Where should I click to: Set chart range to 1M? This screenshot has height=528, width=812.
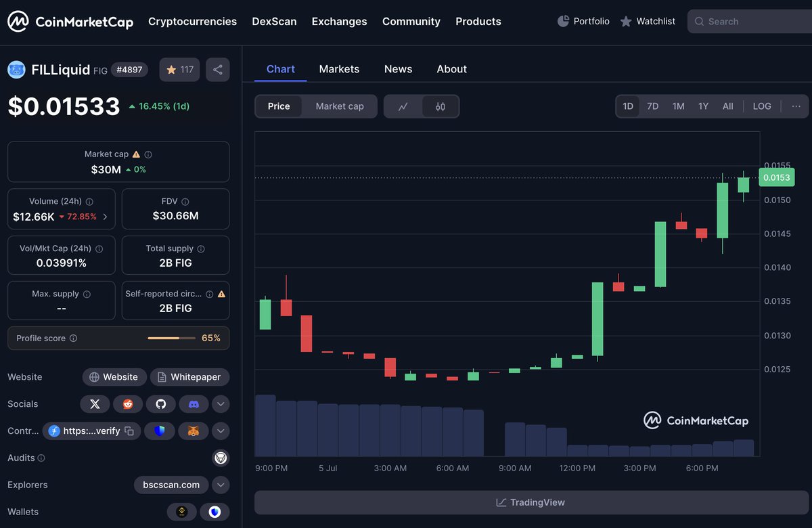click(678, 106)
